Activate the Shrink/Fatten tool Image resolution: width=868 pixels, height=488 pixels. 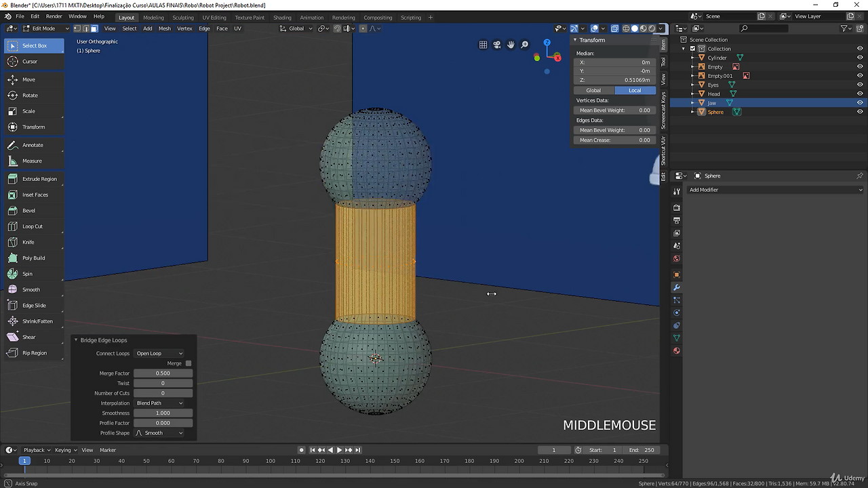tap(37, 321)
